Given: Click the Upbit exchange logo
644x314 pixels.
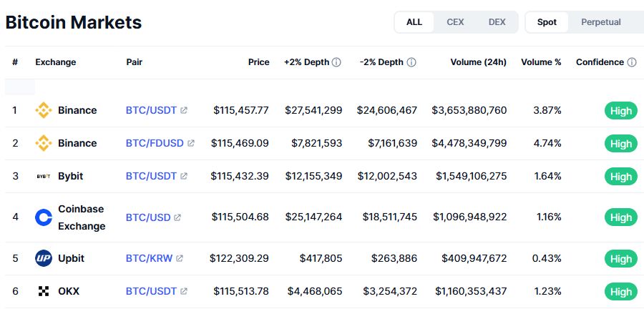Looking at the screenshot, I should point(44,258).
